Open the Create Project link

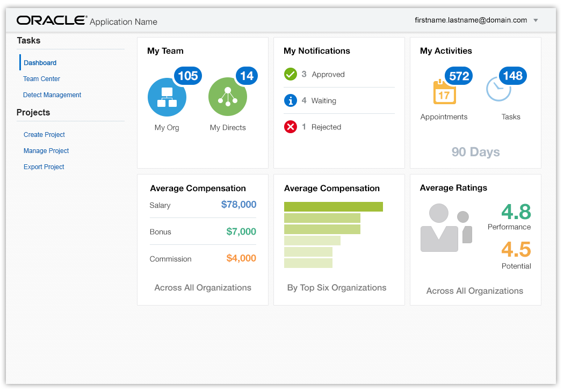[44, 135]
